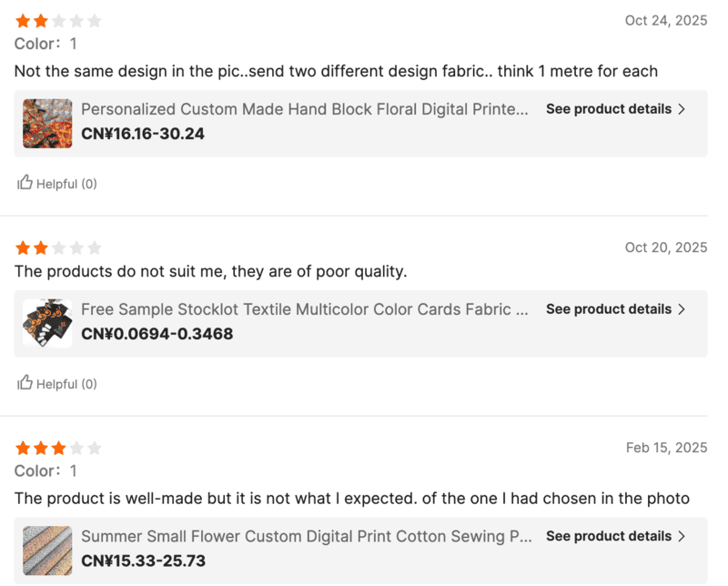This screenshot has height=586, width=728.
Task: Click the second orange star on the second review
Action: click(x=39, y=247)
